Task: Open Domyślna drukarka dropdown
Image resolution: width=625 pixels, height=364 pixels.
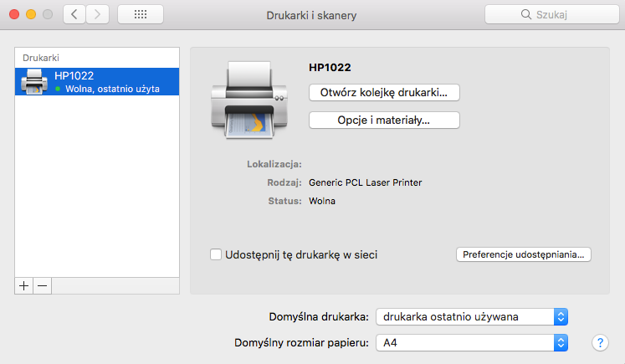Action: pyautogui.click(x=472, y=317)
